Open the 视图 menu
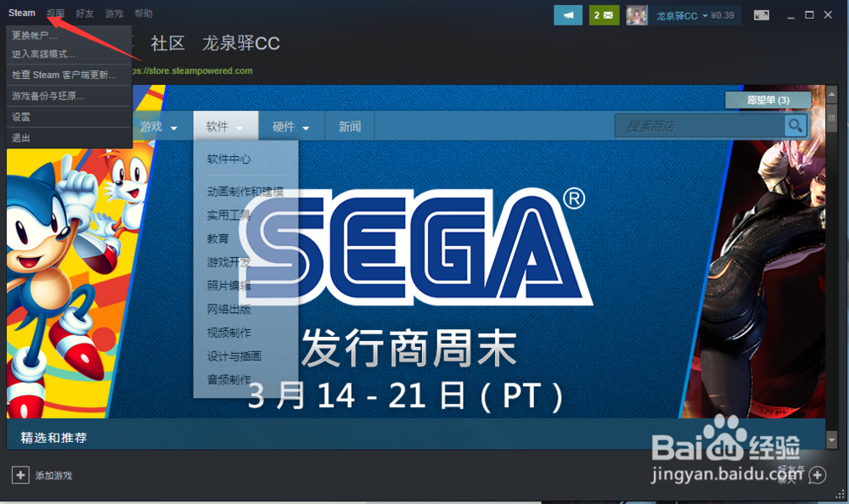The height and width of the screenshot is (504, 849). point(55,14)
